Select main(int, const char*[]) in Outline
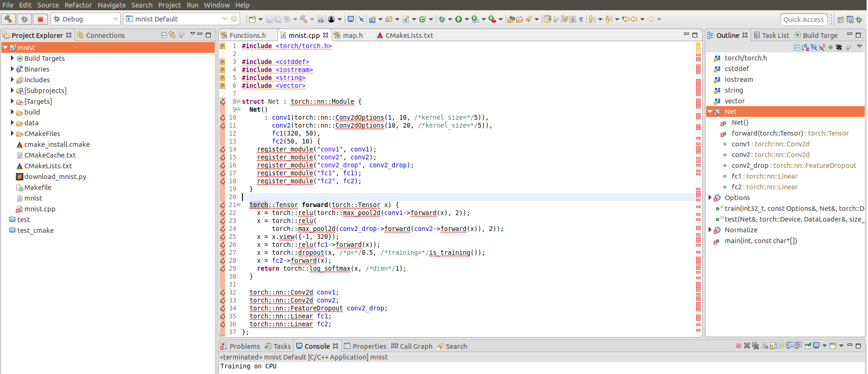This screenshot has height=374, width=868. click(x=760, y=240)
